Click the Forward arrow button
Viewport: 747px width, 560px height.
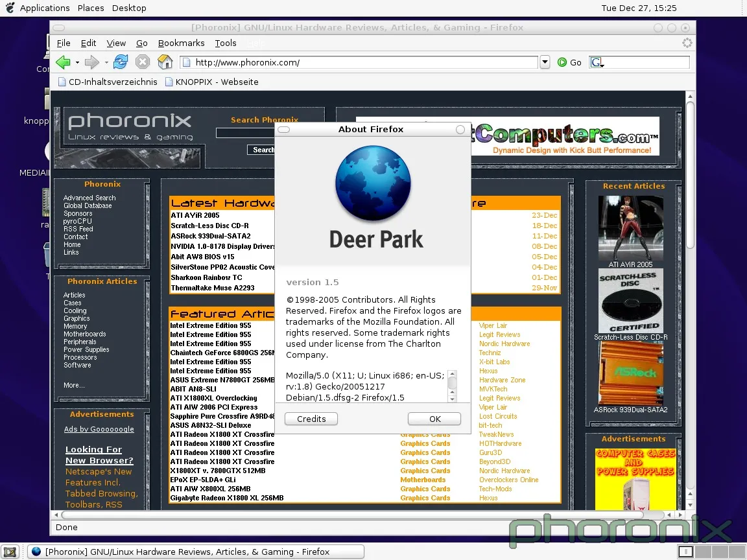(91, 62)
